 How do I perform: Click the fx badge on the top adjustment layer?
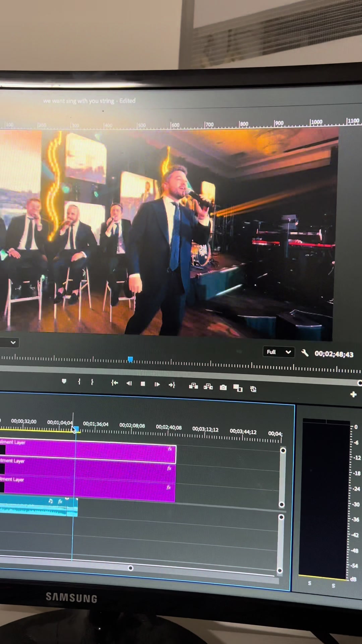coord(170,449)
